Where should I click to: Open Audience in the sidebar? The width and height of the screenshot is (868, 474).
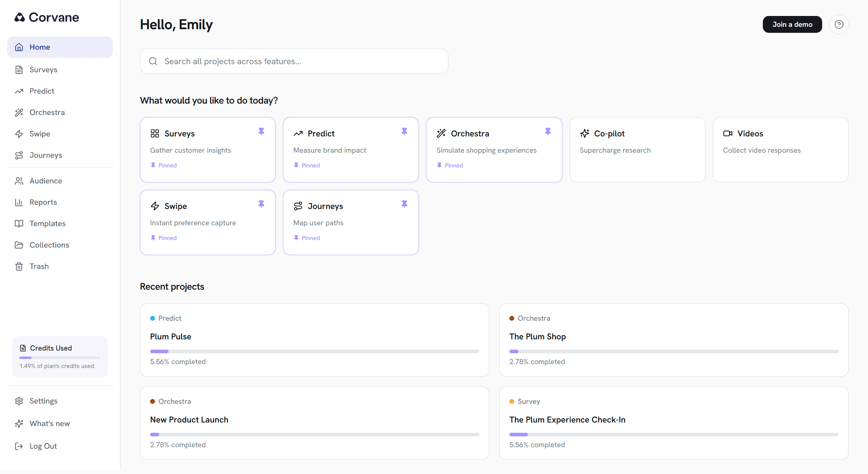(x=46, y=181)
